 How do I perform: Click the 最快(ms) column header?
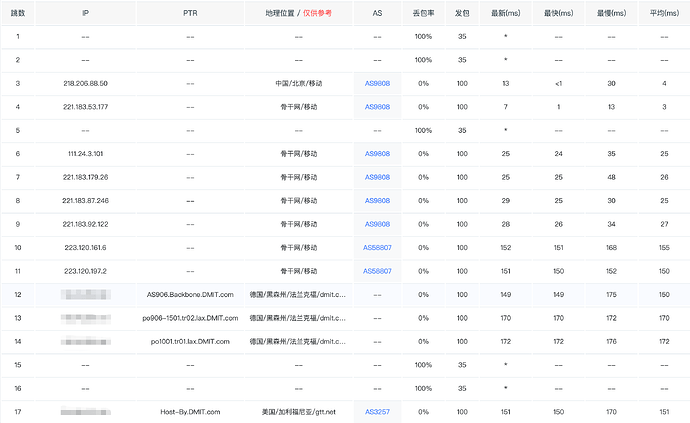[x=558, y=13]
